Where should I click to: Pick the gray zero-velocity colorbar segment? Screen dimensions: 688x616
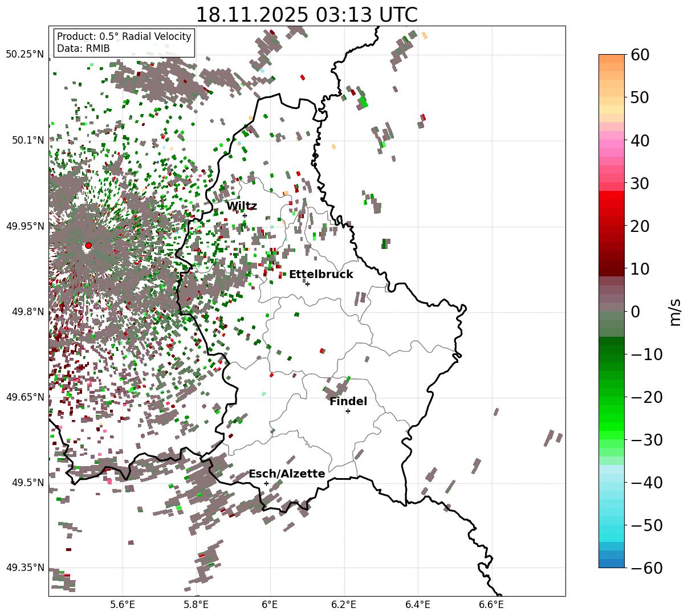tap(612, 307)
